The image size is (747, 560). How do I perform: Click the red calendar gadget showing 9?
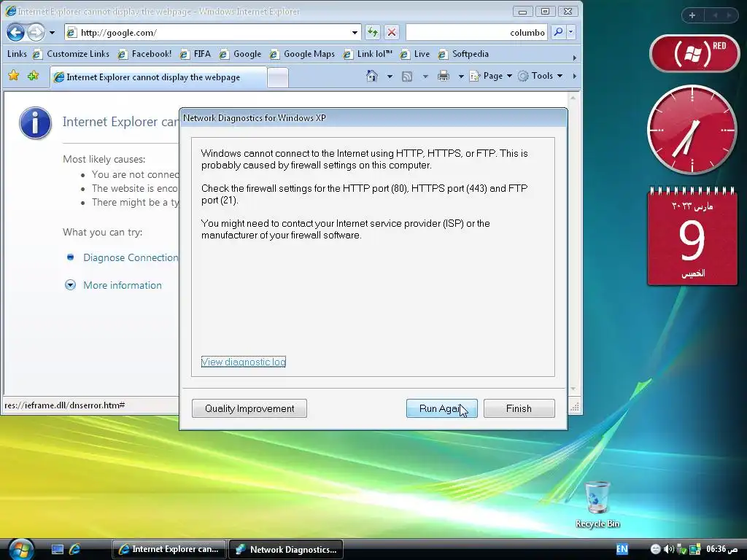[692, 237]
